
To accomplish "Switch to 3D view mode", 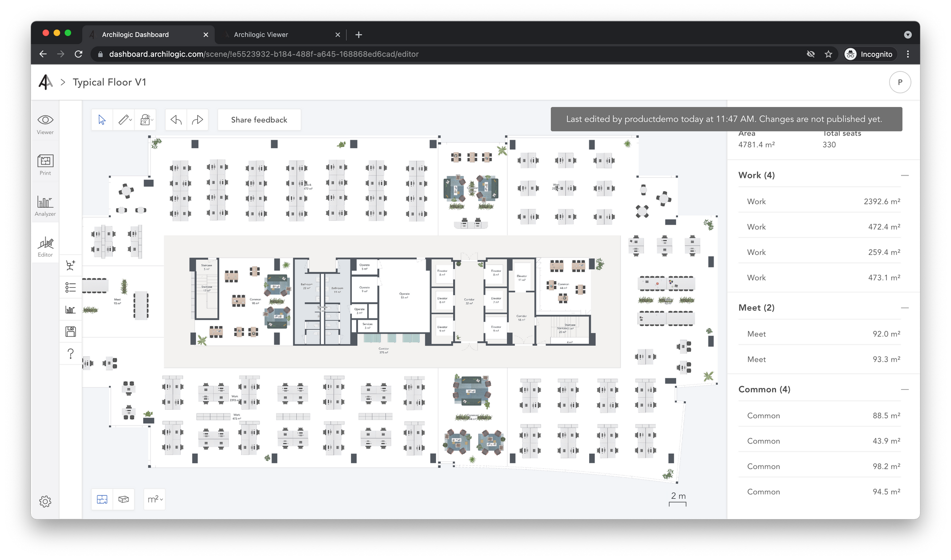I will [124, 499].
